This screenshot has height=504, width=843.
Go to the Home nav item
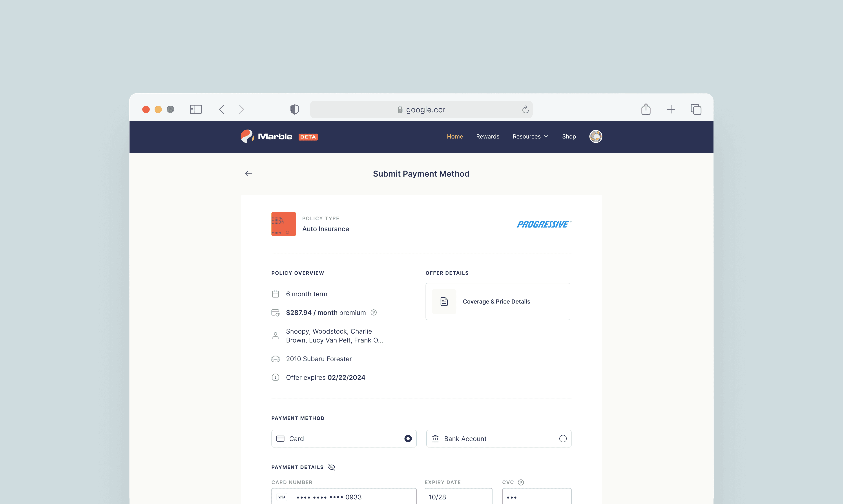pyautogui.click(x=455, y=137)
